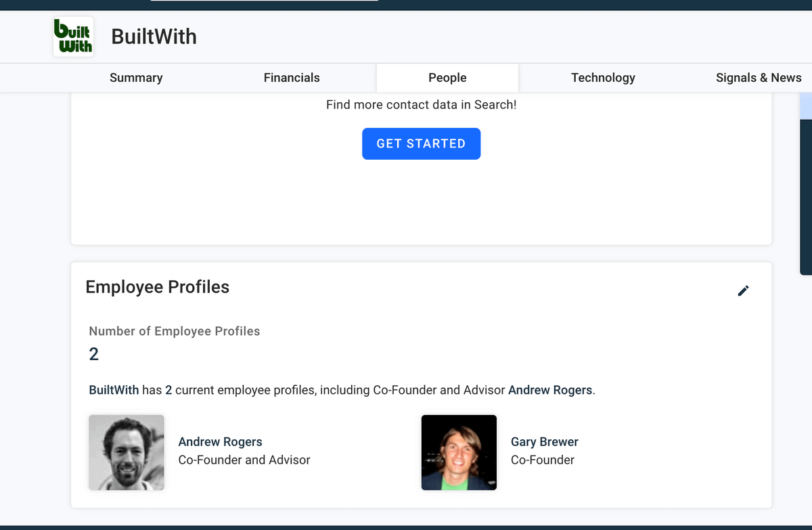The height and width of the screenshot is (530, 812).
Task: Click the BuiltWith logo icon
Action: point(73,37)
